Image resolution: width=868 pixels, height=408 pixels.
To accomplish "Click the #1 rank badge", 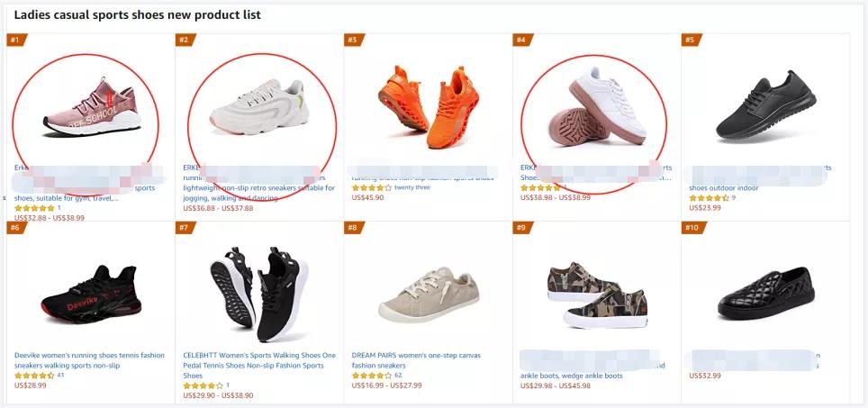I will pos(14,40).
